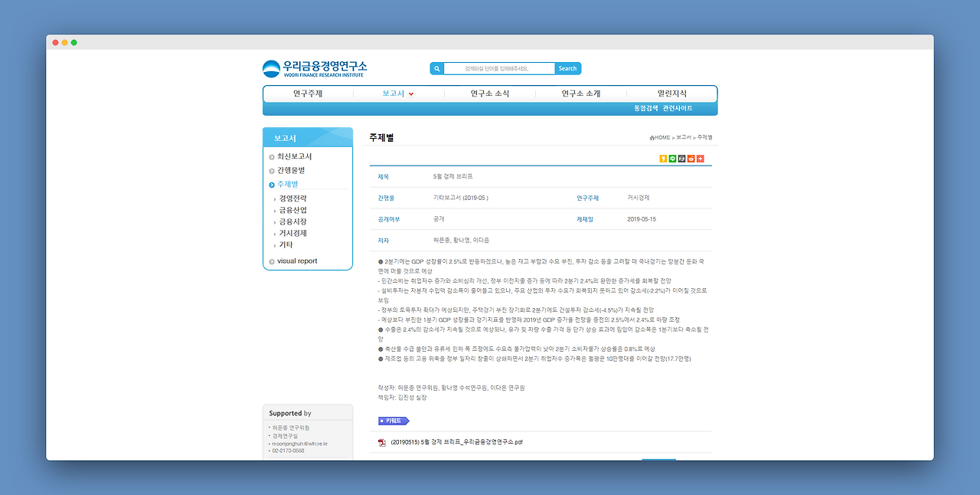Click the dark gray share icon
The image size is (980, 495).
(x=682, y=159)
